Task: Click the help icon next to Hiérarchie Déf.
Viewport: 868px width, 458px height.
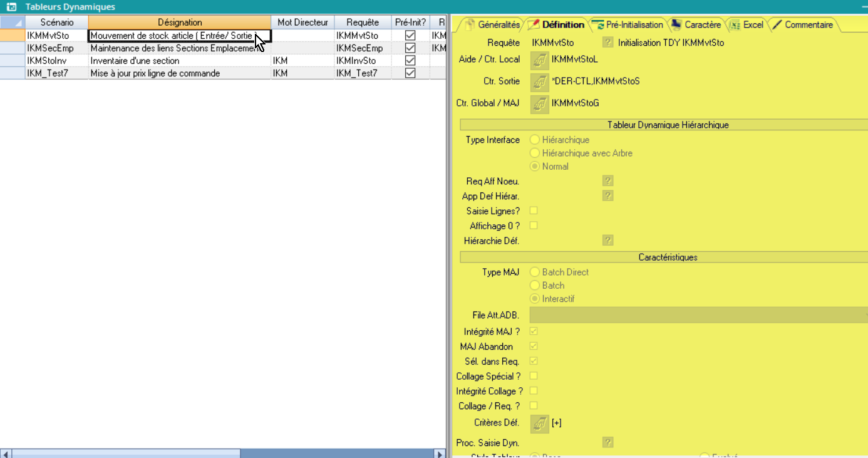Action: pyautogui.click(x=607, y=240)
